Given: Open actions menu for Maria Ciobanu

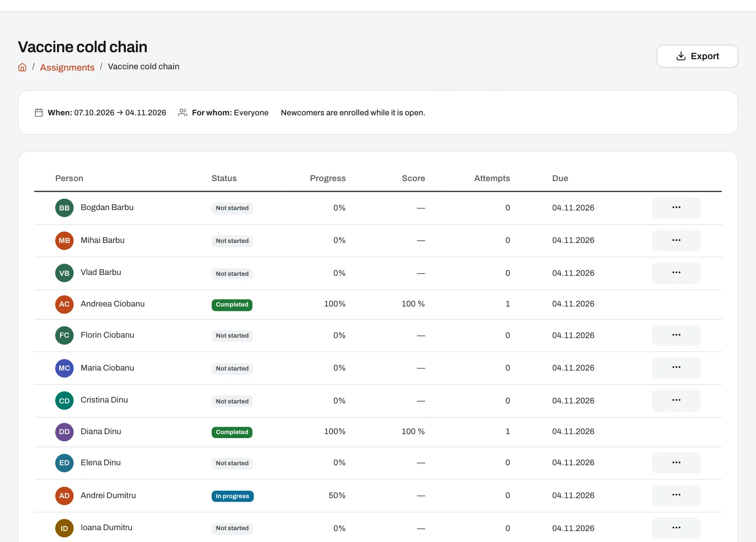Looking at the screenshot, I should tap(676, 368).
